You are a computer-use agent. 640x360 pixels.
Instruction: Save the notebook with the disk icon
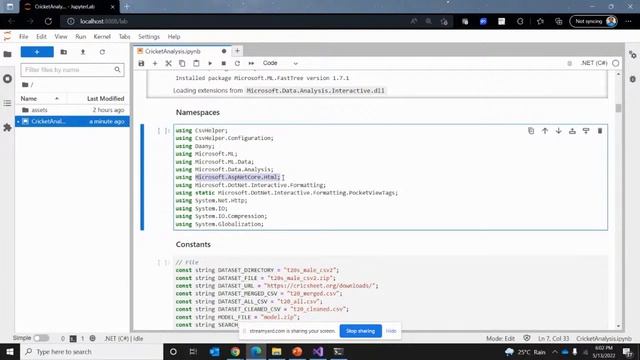click(141, 63)
